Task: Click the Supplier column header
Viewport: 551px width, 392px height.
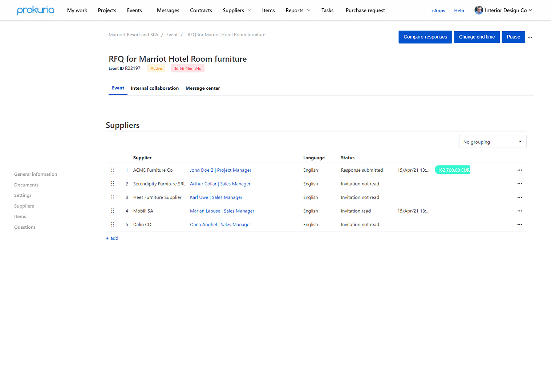Action: coord(142,158)
